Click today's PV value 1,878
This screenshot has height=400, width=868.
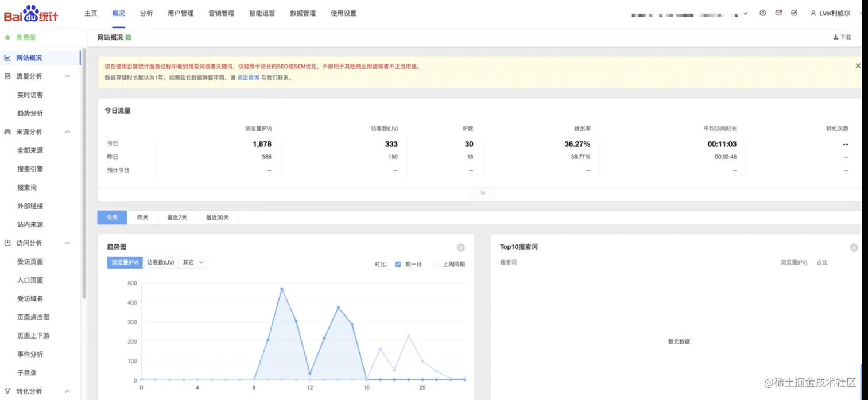pos(262,144)
